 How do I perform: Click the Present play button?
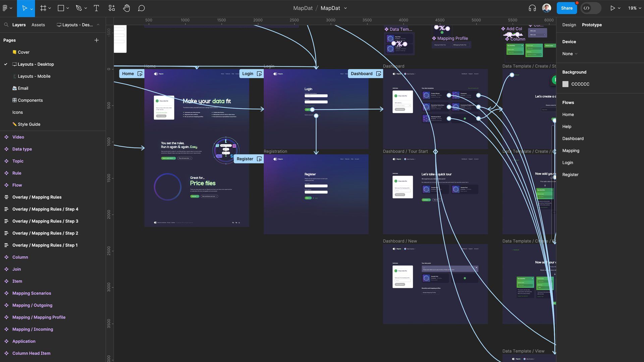click(612, 8)
